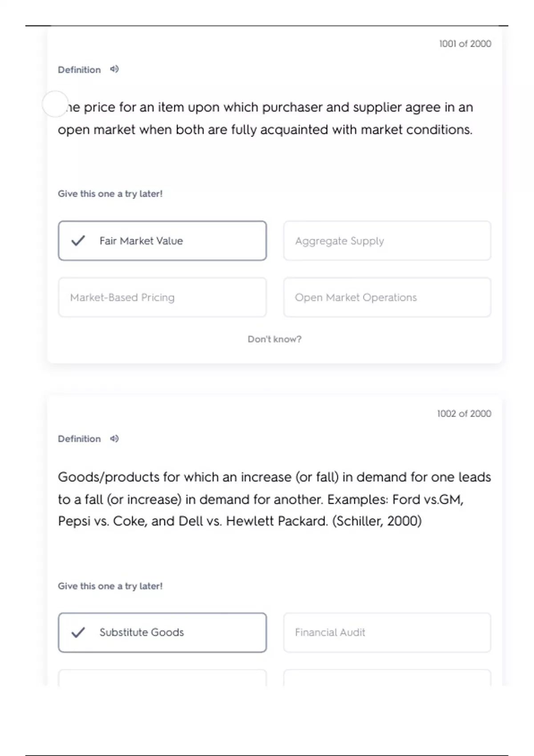Click the Definition label on card 1002
Screen dimensions: 534x756
[x=79, y=439]
